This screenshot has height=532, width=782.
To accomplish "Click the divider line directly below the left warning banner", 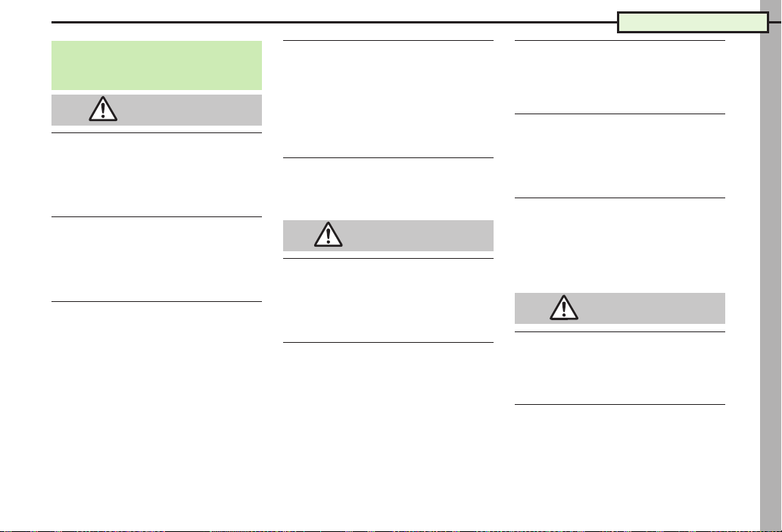I will pyautogui.click(x=157, y=133).
